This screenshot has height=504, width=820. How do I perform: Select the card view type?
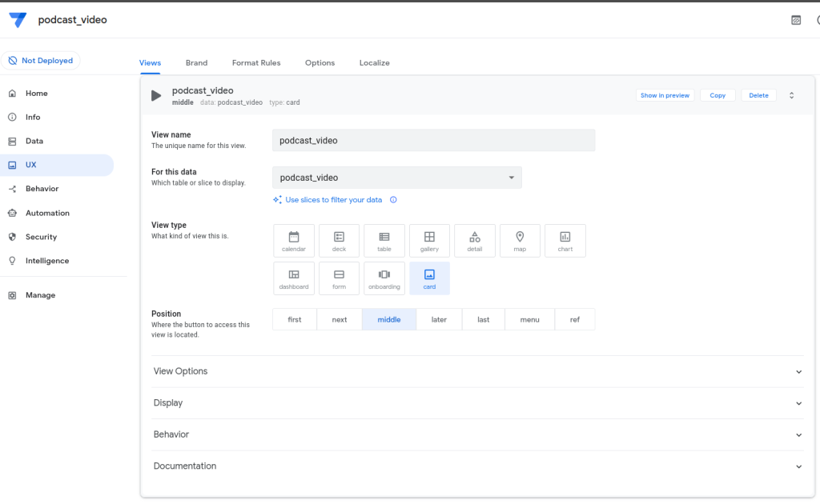[429, 278]
